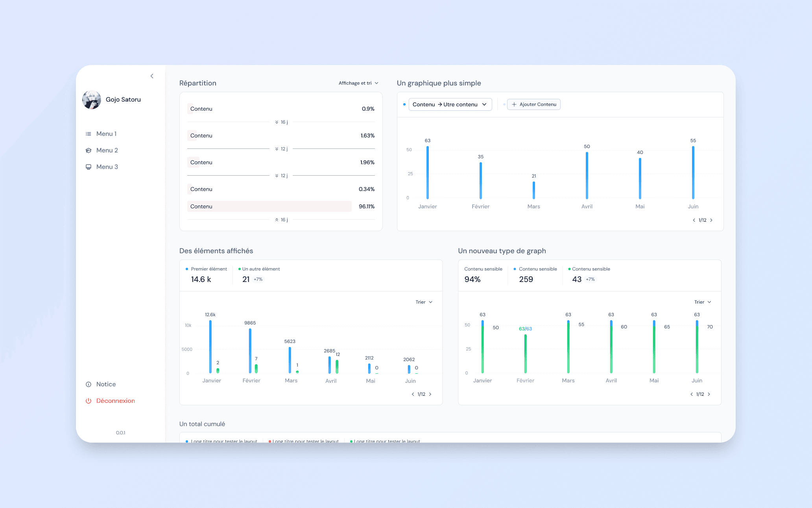Open the Contenu → Utre contenu dropdown

coord(450,104)
